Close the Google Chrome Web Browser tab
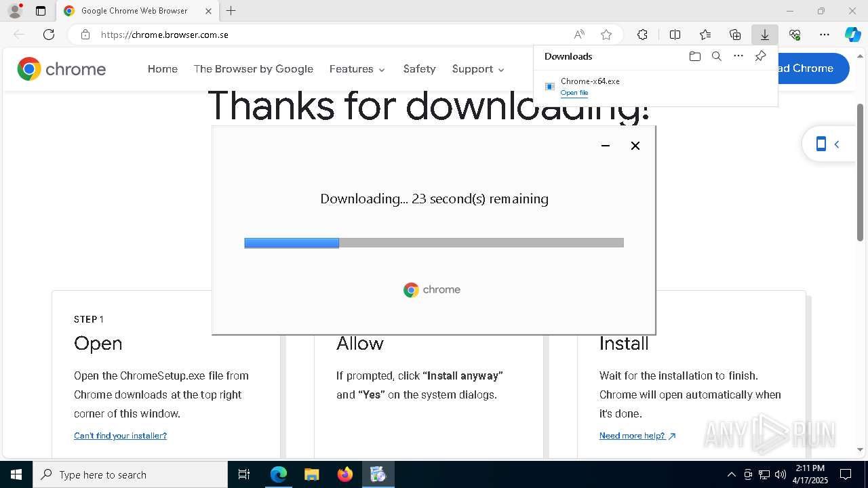Screen dimensions: 868x488 (x=208, y=11)
